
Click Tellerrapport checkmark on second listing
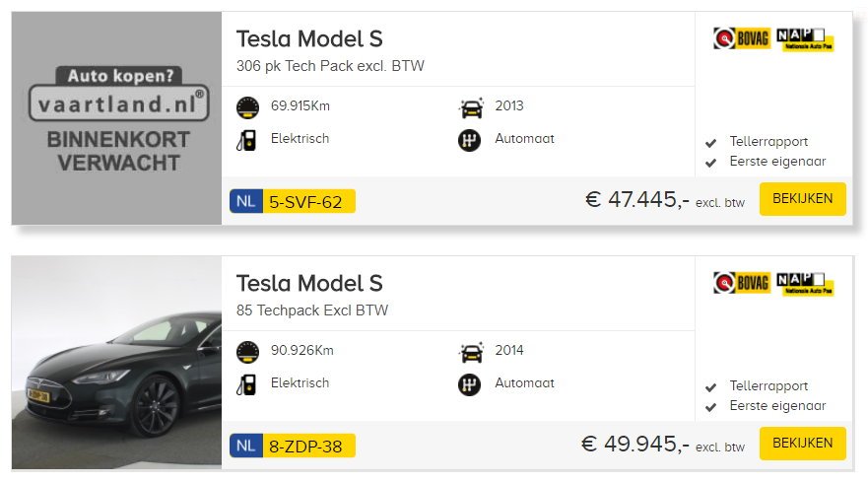pos(710,387)
